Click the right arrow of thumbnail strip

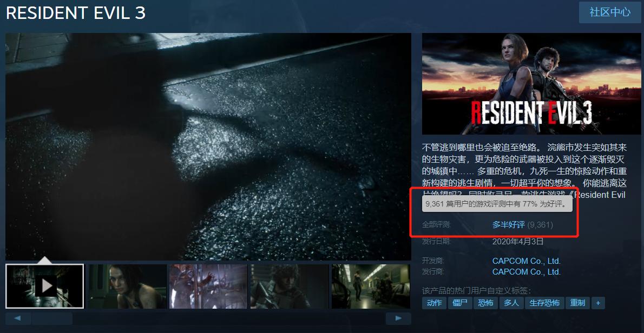398,318
